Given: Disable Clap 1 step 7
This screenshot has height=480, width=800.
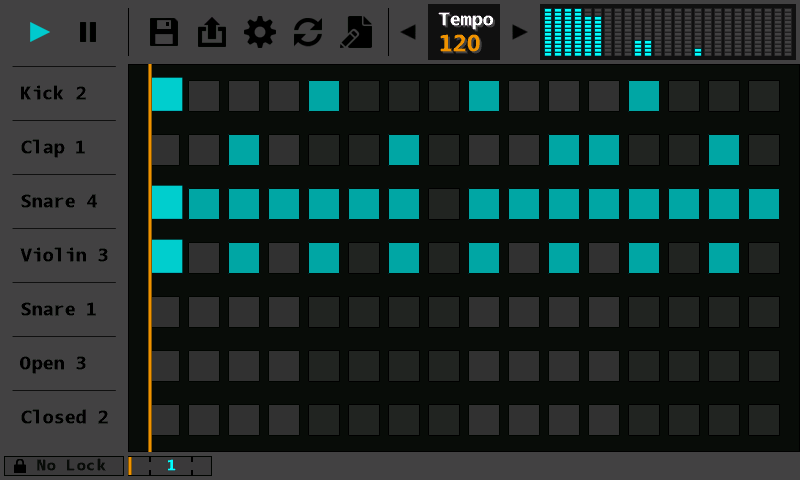Looking at the screenshot, I should coord(404,150).
